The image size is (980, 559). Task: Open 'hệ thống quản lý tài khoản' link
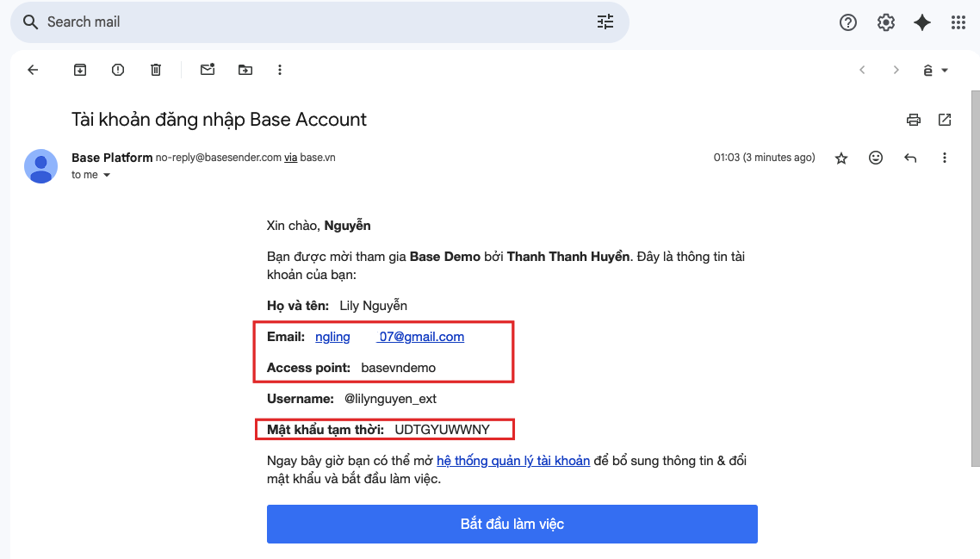click(513, 461)
